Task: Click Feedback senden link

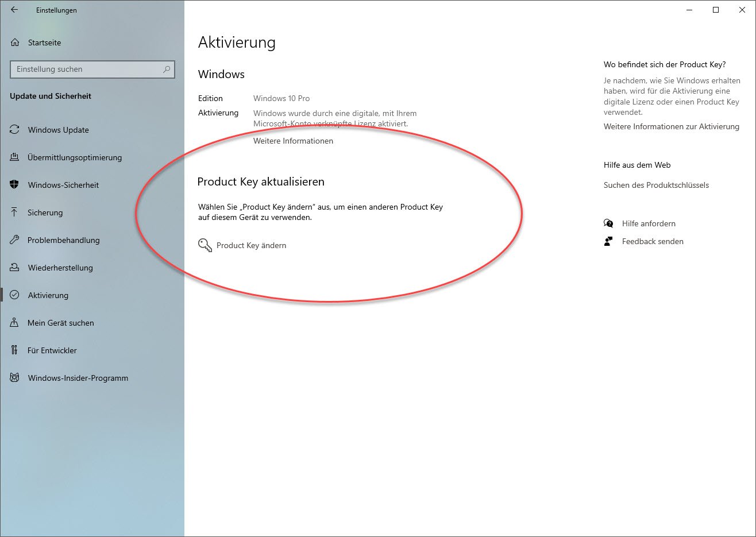Action: [x=653, y=241]
